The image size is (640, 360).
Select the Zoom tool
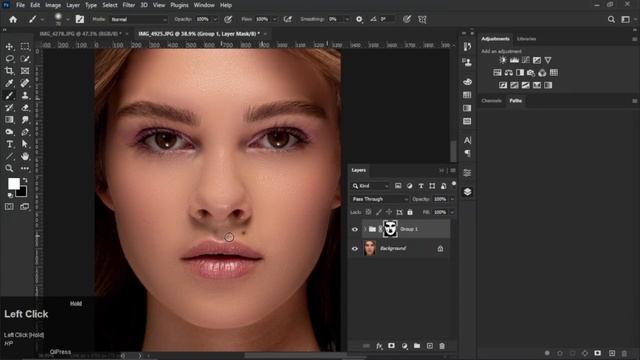pos(9,168)
